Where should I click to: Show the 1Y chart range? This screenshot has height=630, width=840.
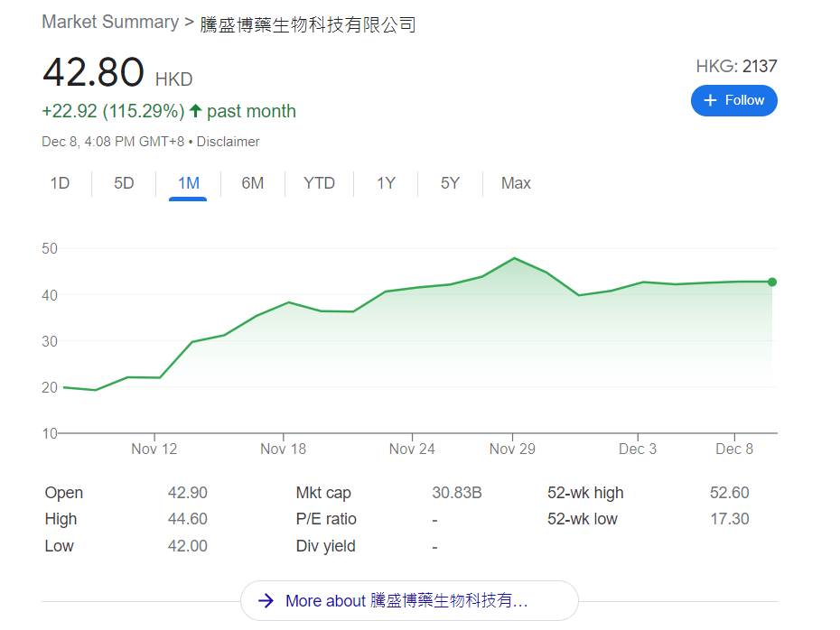(x=386, y=183)
